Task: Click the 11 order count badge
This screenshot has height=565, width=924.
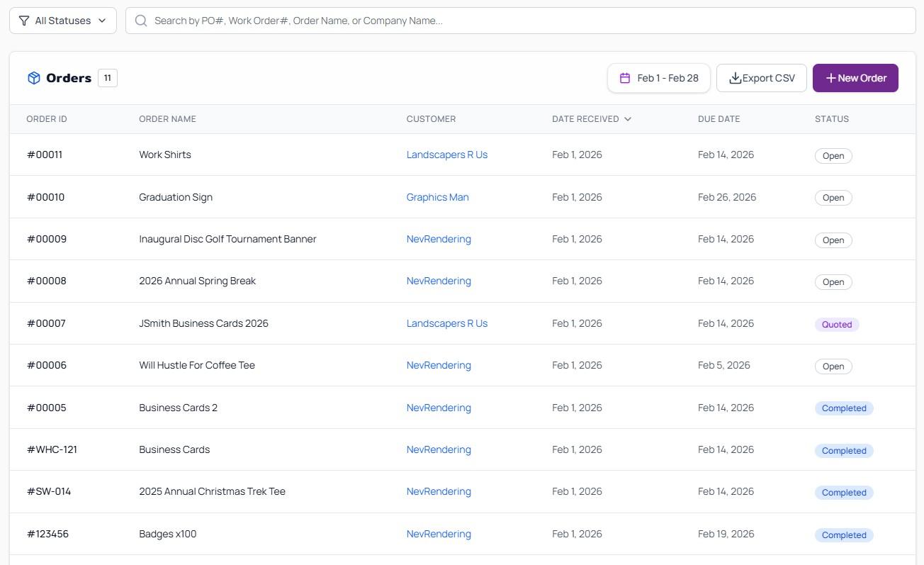Action: 107,78
